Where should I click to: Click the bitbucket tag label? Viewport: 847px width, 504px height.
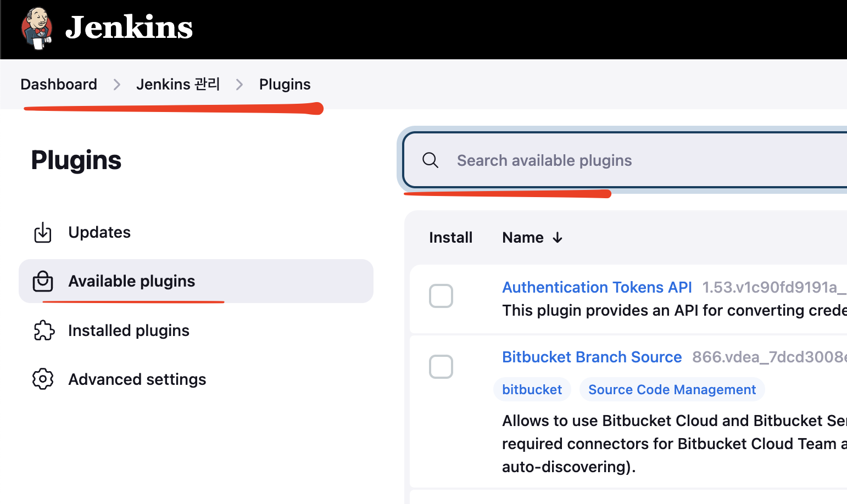click(532, 389)
